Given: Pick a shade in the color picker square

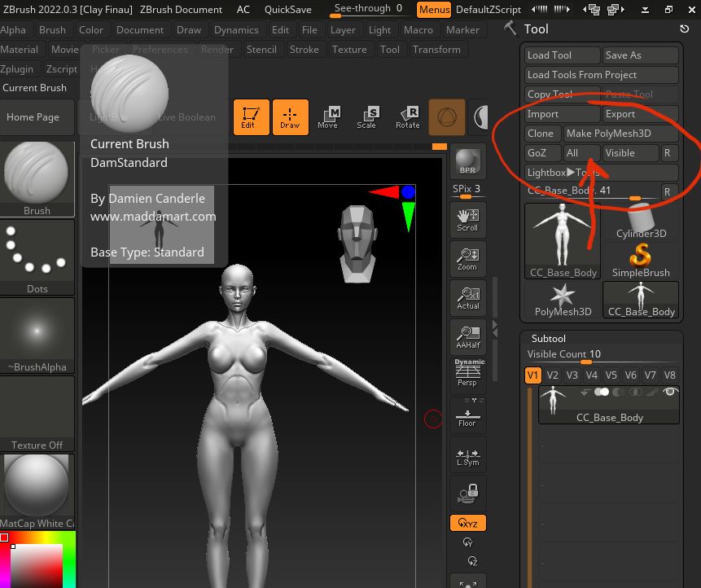Looking at the screenshot, I should tap(37, 566).
